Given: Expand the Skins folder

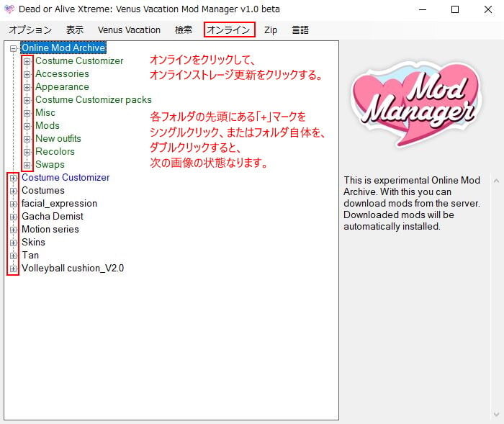Looking at the screenshot, I should tap(13, 243).
